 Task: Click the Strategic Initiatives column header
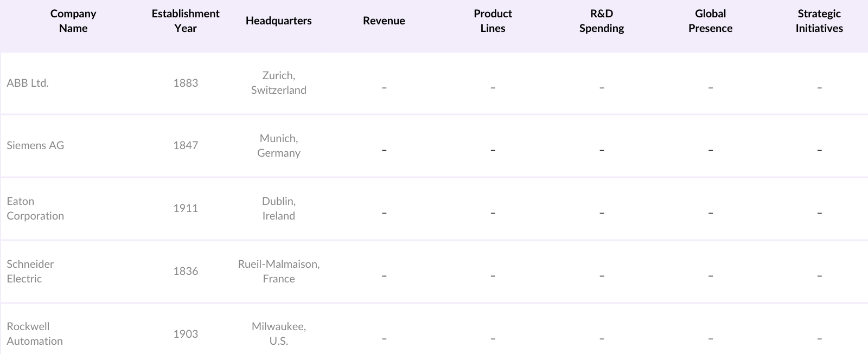pos(819,21)
